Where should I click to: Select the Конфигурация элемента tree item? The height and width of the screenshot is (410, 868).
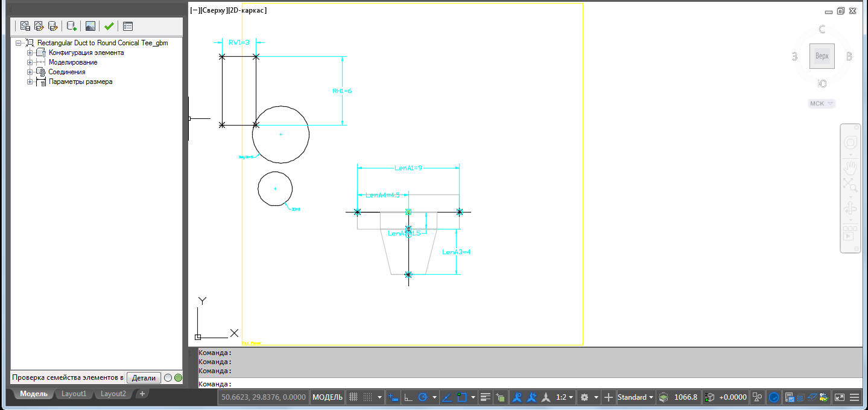point(86,53)
